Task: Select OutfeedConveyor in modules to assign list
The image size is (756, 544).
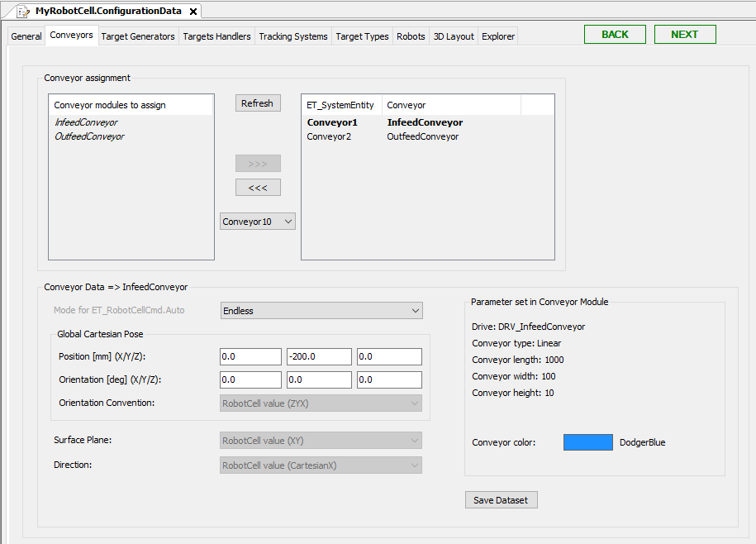Action: (x=89, y=136)
